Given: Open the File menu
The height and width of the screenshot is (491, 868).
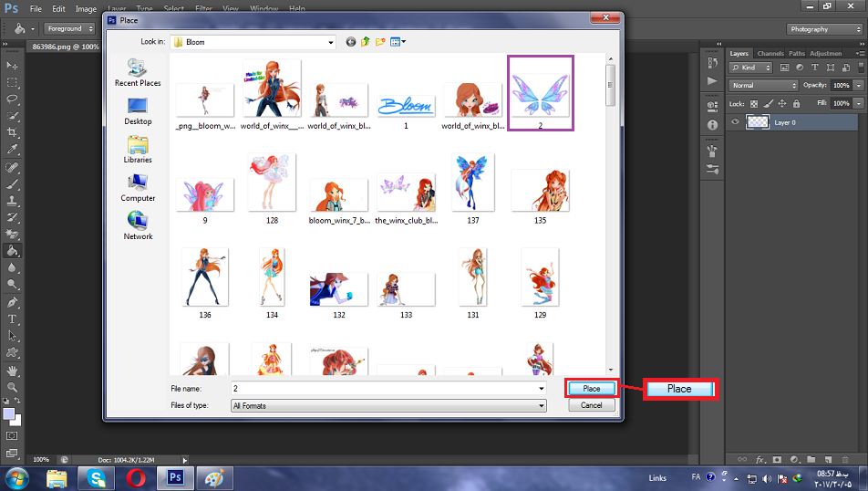Looking at the screenshot, I should 36,9.
